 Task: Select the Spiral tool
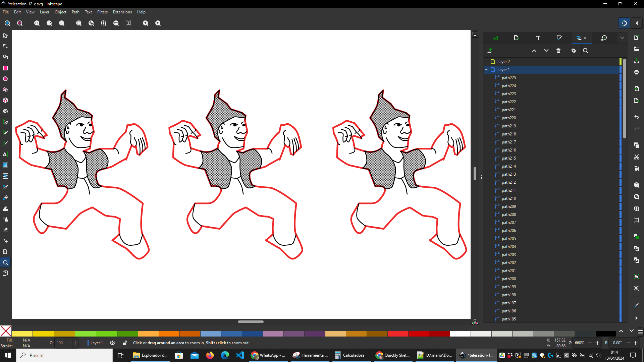point(5,111)
